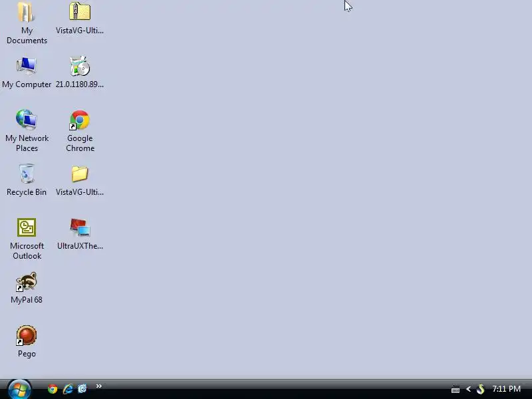Launch Chrome from the Quick Launch bar
532x399 pixels.
tap(53, 389)
